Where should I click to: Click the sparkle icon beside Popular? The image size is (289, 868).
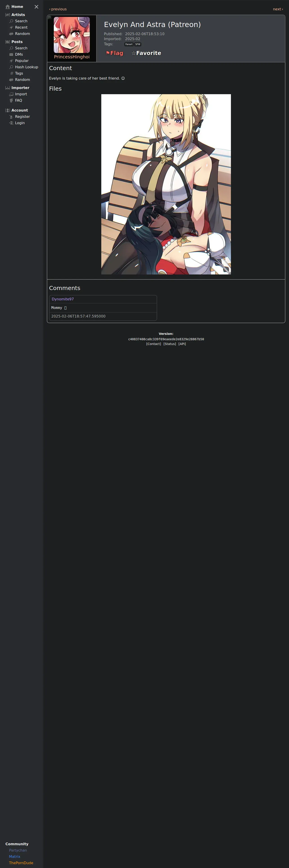[11, 61]
